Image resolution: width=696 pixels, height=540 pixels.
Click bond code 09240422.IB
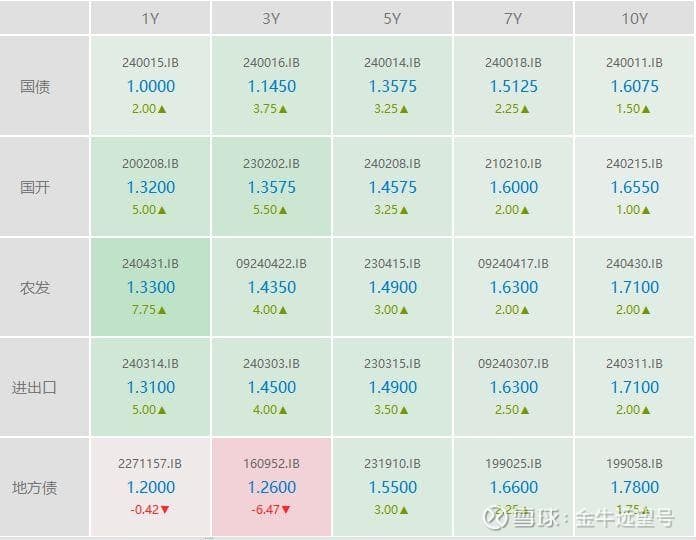271,263
